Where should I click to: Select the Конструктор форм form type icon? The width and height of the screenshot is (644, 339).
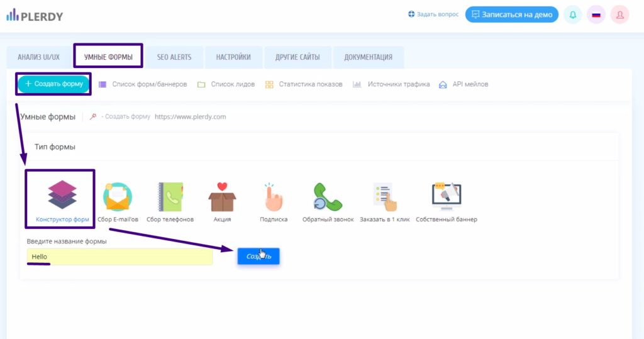tap(61, 194)
